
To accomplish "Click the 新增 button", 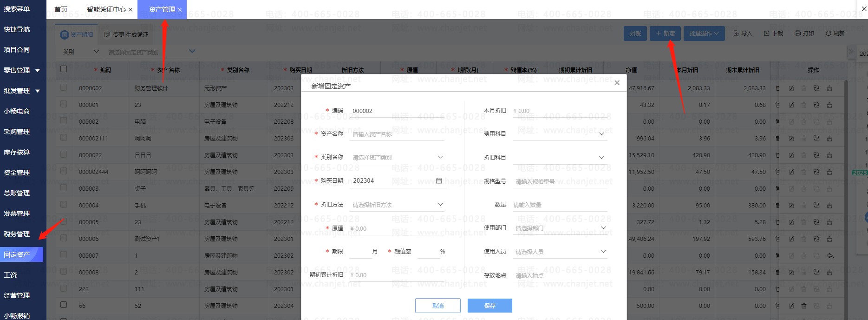I will 666,33.
